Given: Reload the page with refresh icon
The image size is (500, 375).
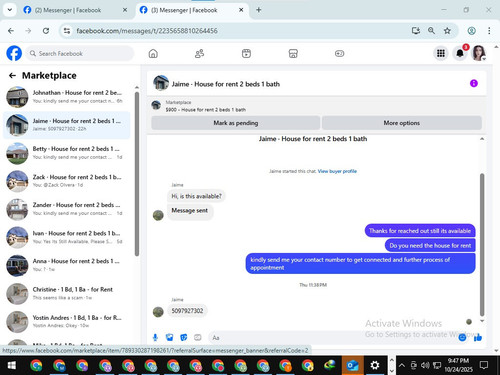Looking at the screenshot, I should pyautogui.click(x=46, y=31).
